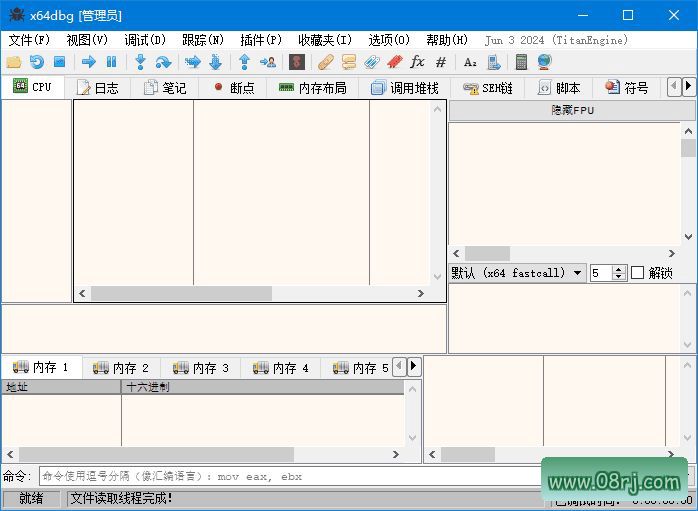Open the 视图(V) menu

point(87,40)
